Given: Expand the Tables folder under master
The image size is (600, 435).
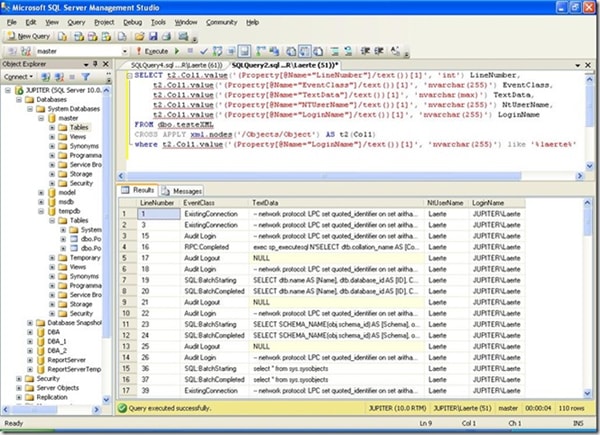Looking at the screenshot, I should (52, 127).
